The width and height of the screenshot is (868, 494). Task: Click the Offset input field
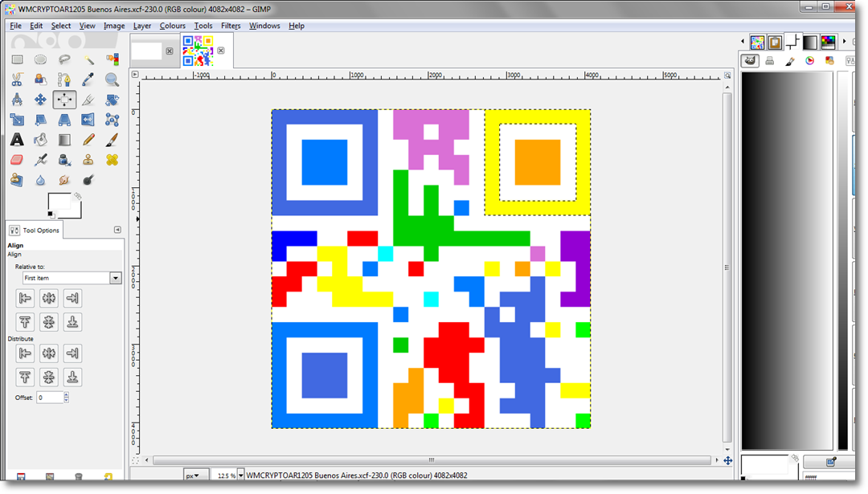click(x=50, y=398)
